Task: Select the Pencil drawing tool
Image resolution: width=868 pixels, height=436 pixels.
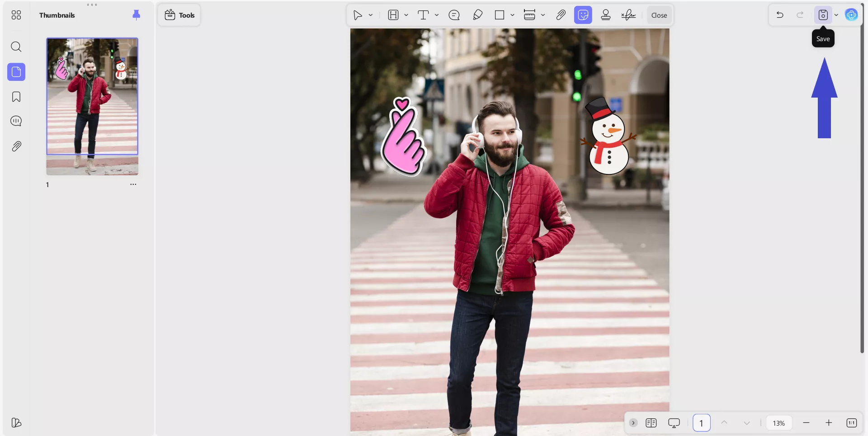Action: click(477, 15)
